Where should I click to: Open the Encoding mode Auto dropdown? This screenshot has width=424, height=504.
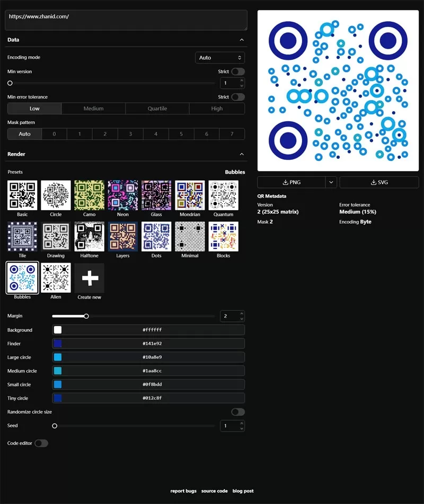[219, 58]
